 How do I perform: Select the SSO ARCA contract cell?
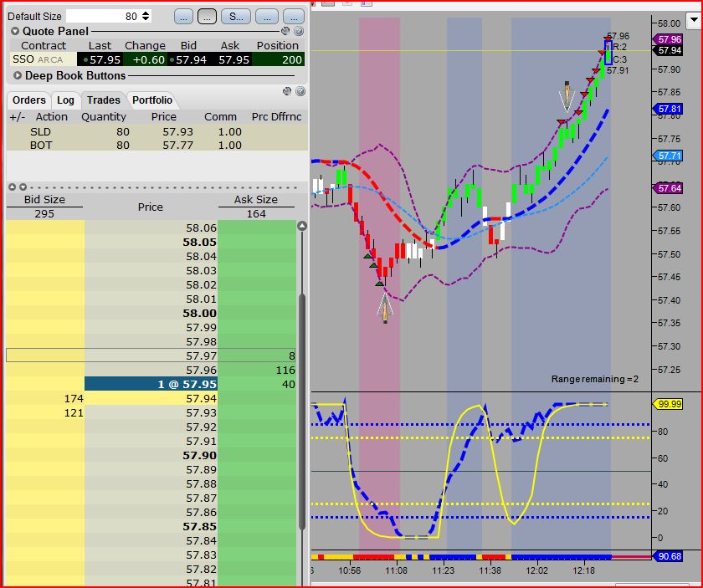pos(43,59)
